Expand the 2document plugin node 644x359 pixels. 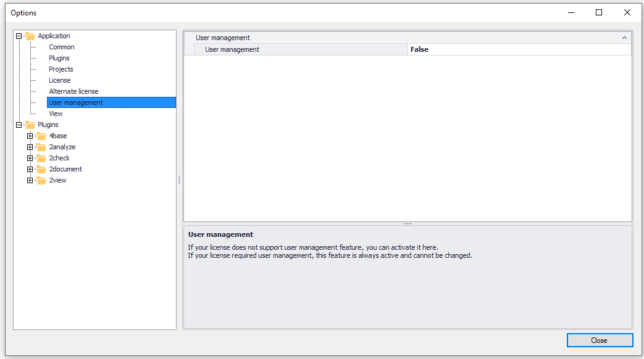pyautogui.click(x=30, y=169)
